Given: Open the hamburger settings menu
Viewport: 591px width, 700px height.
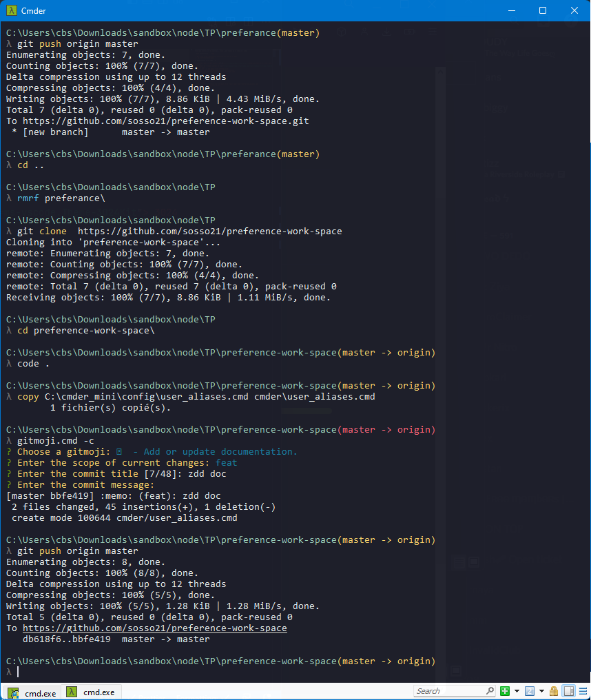Looking at the screenshot, I should click(582, 691).
